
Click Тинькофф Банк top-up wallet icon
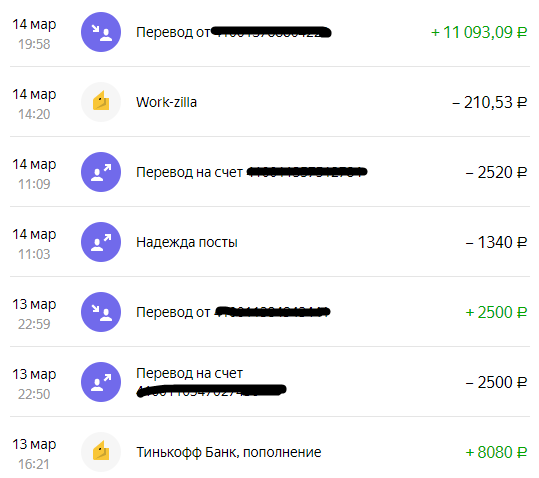[x=101, y=452]
